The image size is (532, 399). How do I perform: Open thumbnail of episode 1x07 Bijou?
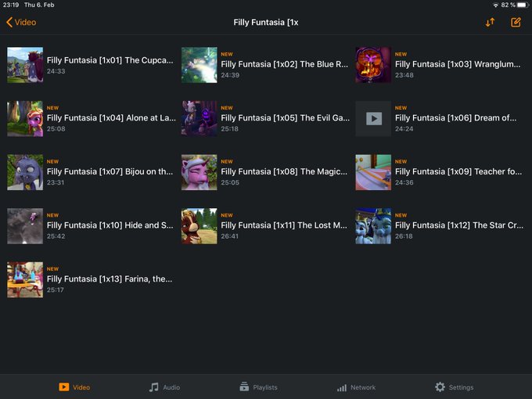tap(25, 172)
